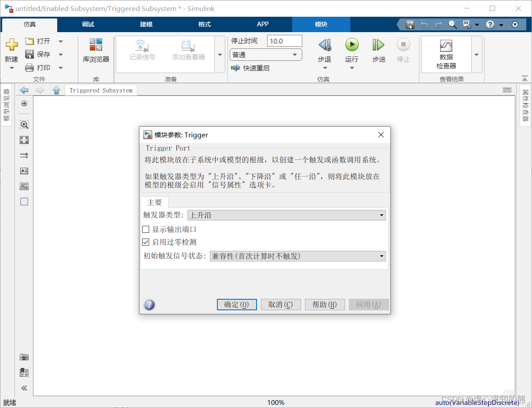The image size is (532, 408).
Task: Switch to the 模块 ribbon tab
Action: click(321, 25)
